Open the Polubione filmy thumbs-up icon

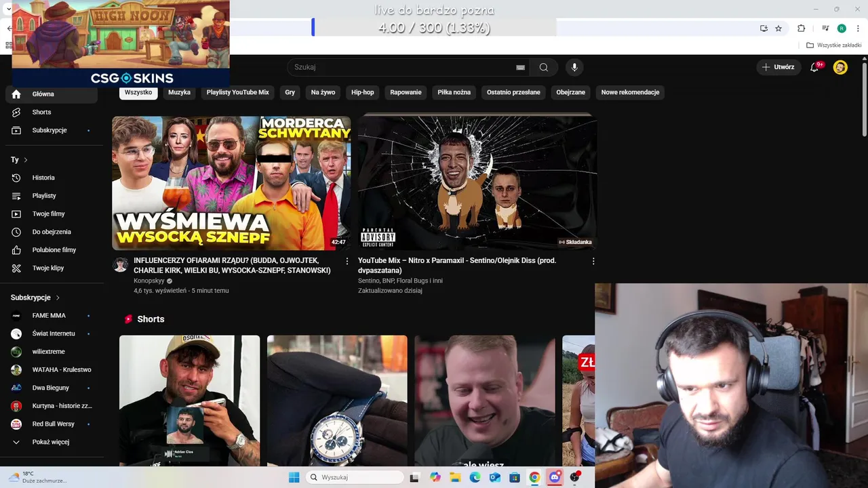(x=16, y=250)
